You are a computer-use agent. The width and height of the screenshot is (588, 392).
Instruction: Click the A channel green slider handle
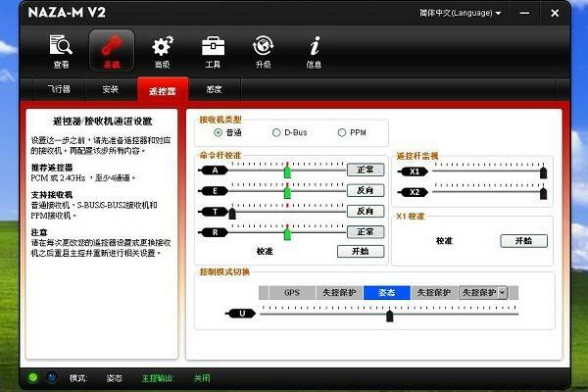[287, 171]
